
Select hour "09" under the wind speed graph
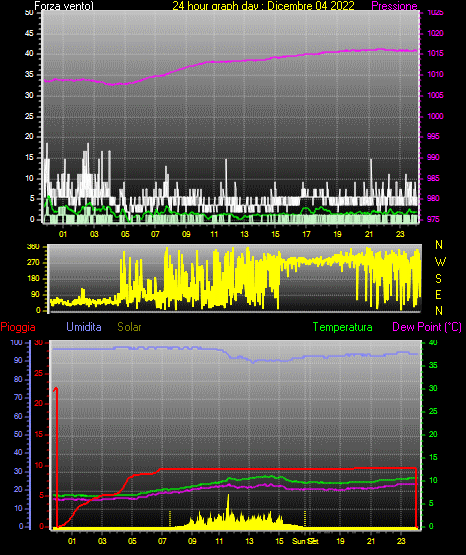(x=186, y=234)
